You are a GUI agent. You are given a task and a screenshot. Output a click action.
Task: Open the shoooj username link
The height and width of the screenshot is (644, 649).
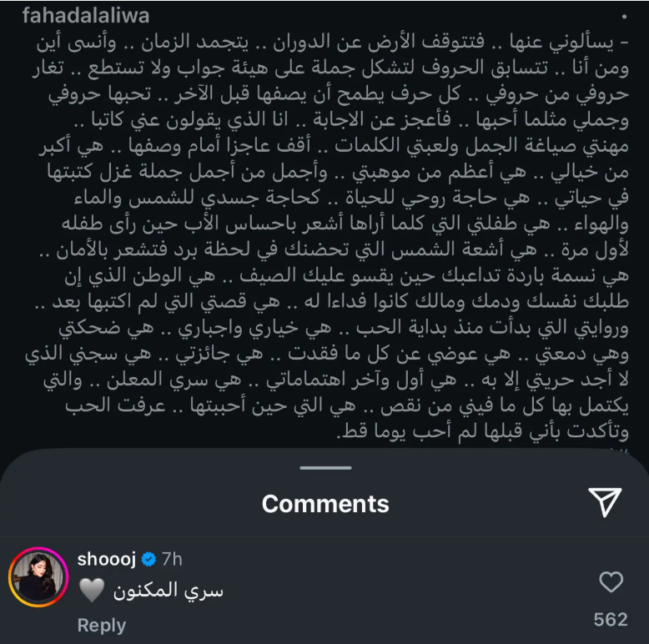[107, 559]
